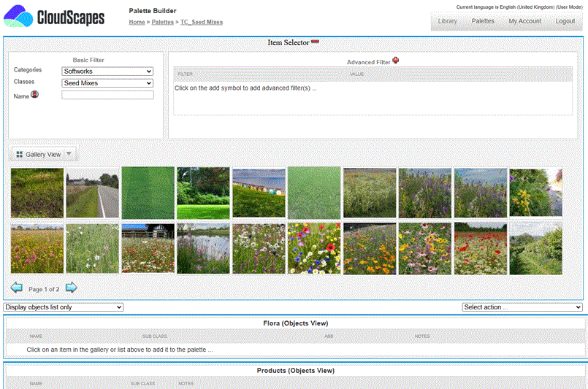588x389 pixels.
Task: Follow the Home breadcrumb link
Action: click(137, 22)
